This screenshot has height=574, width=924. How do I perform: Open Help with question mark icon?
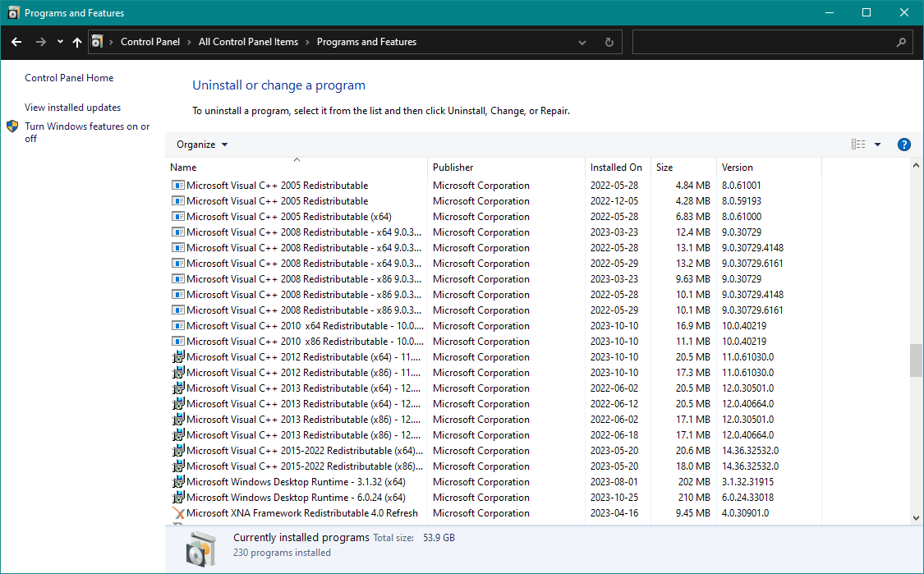(x=904, y=145)
